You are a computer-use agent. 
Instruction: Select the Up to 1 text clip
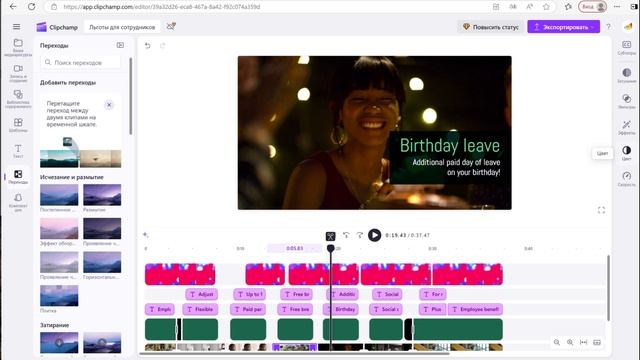[250, 294]
